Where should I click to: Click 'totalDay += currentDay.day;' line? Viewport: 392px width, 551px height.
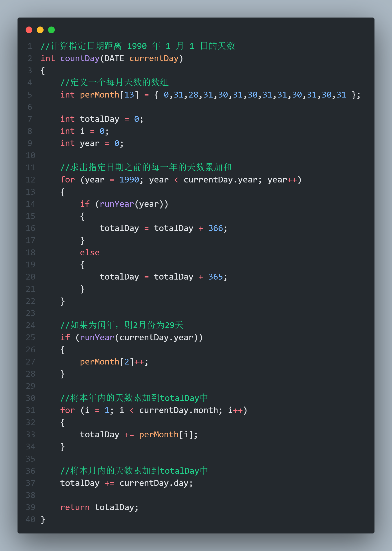pos(126,483)
